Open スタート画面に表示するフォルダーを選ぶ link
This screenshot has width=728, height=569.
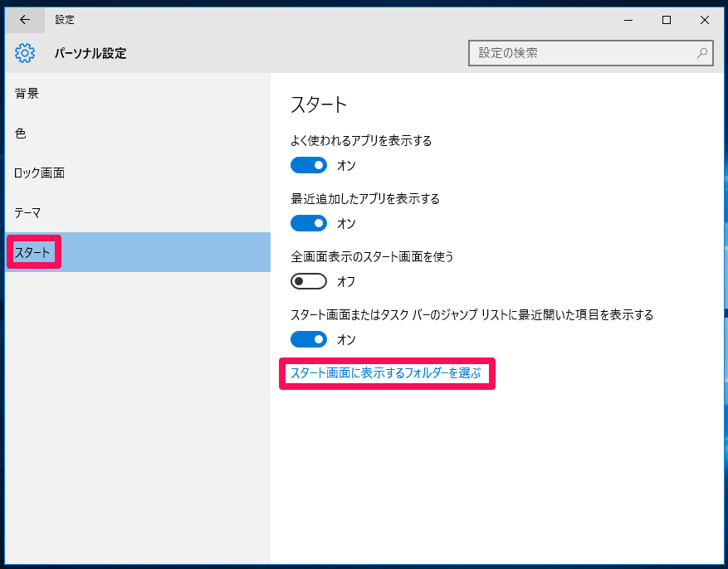click(387, 373)
